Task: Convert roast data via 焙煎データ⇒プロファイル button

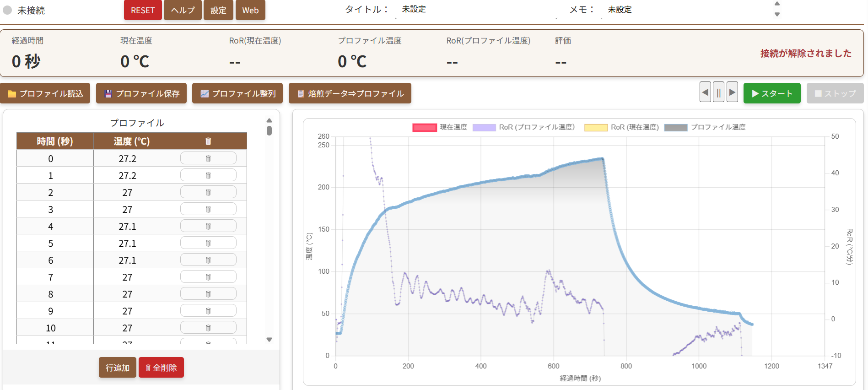Action: pos(350,93)
